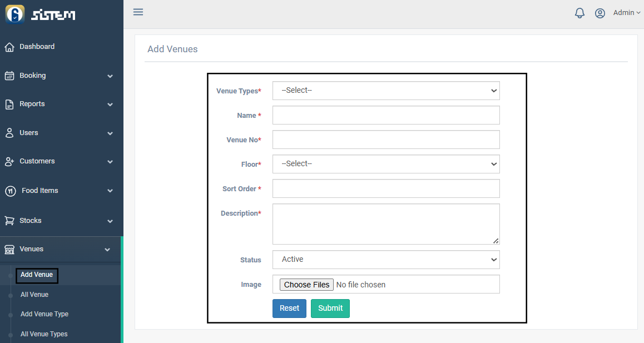Click the Venues store icon
Viewport: 644px width, 343px height.
tap(9, 250)
